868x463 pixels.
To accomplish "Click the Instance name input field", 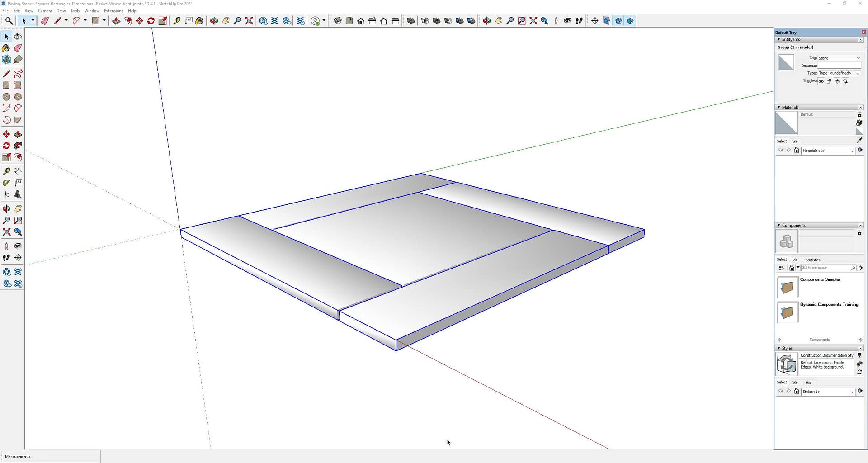I will click(839, 66).
